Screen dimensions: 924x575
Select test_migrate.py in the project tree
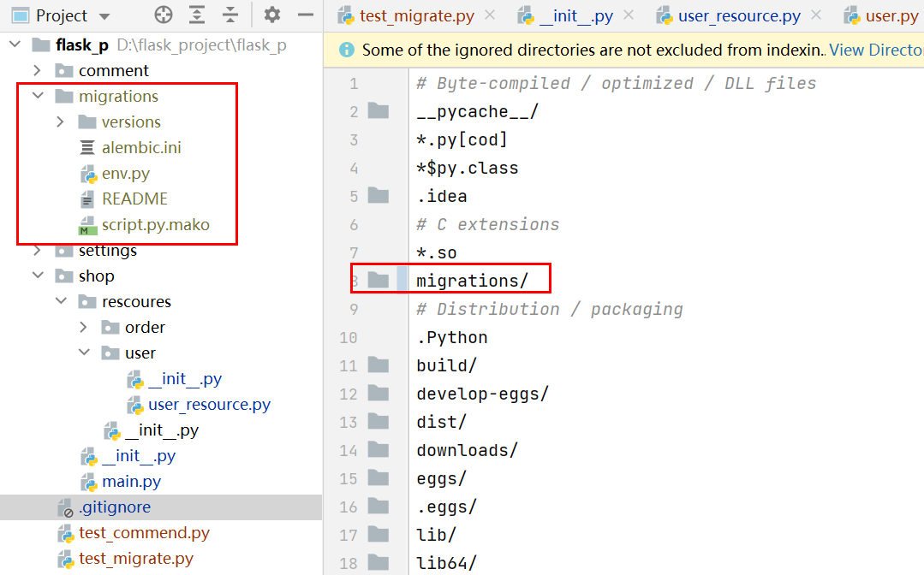(136, 559)
